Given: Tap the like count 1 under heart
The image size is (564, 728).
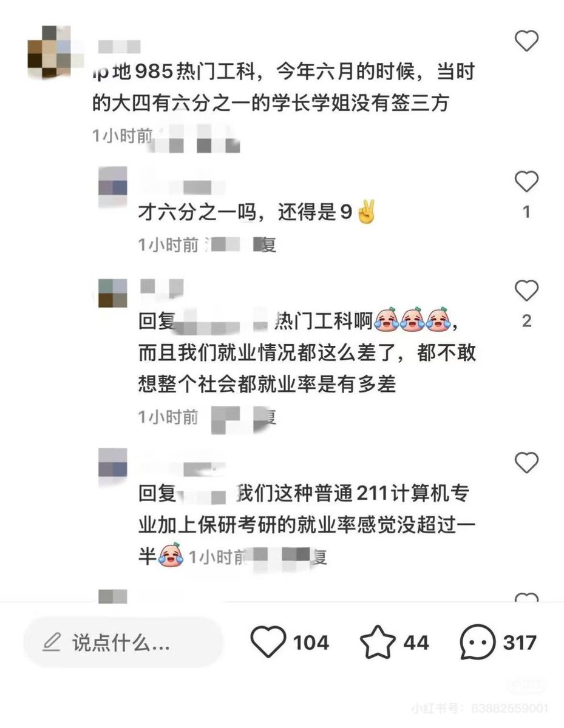Looking at the screenshot, I should [526, 212].
